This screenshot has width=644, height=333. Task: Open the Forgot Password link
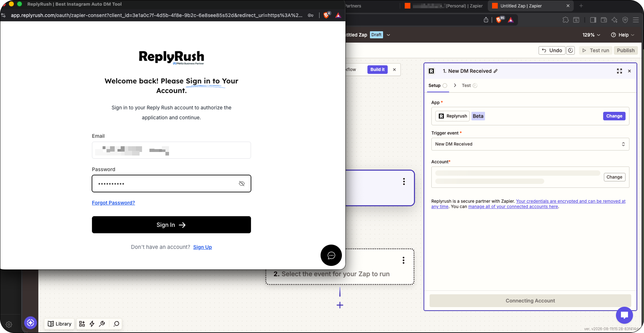tap(113, 203)
